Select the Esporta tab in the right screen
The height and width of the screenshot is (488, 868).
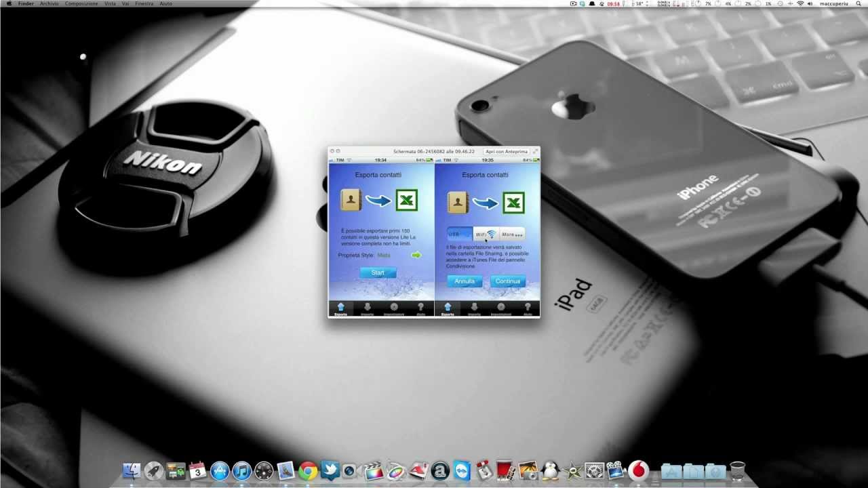[x=448, y=309]
